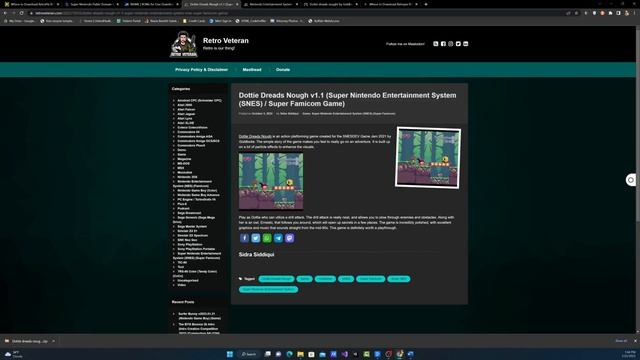Screen dimensions: 640x360
Task: Reload the page with the refresh icon
Action: [22, 13]
